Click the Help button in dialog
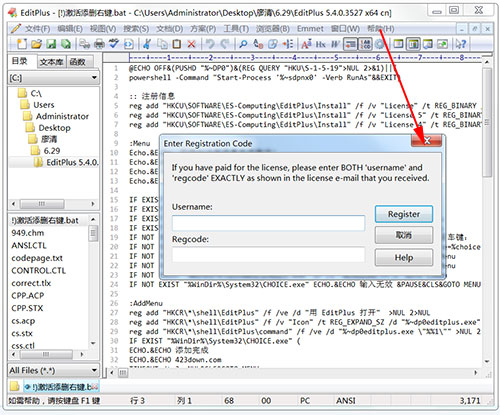The image size is (500, 415). pyautogui.click(x=404, y=257)
